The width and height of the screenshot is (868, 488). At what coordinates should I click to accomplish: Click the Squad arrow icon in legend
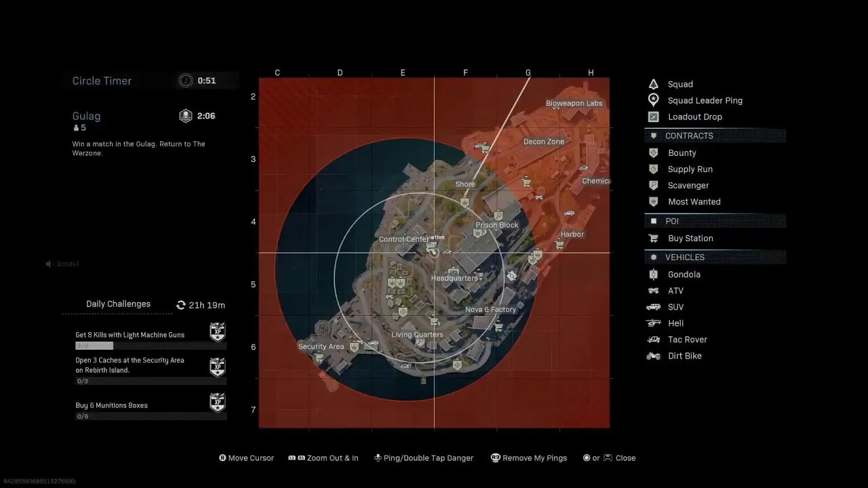[654, 84]
